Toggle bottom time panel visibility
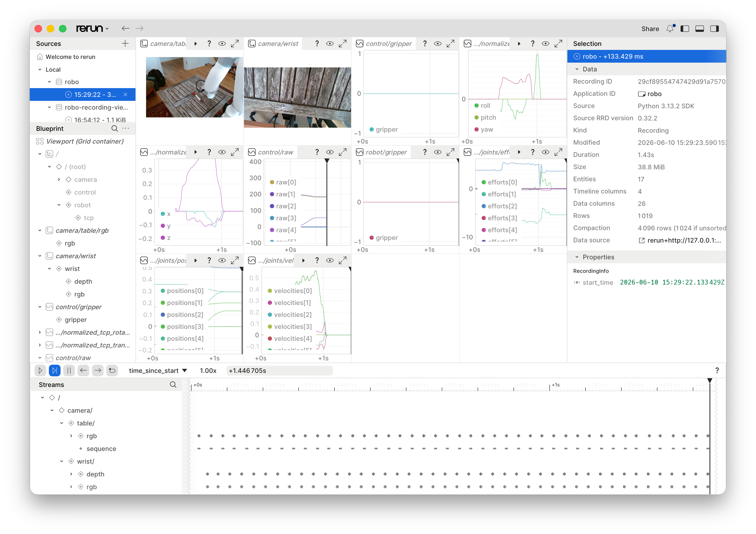The image size is (756, 534). pos(699,29)
